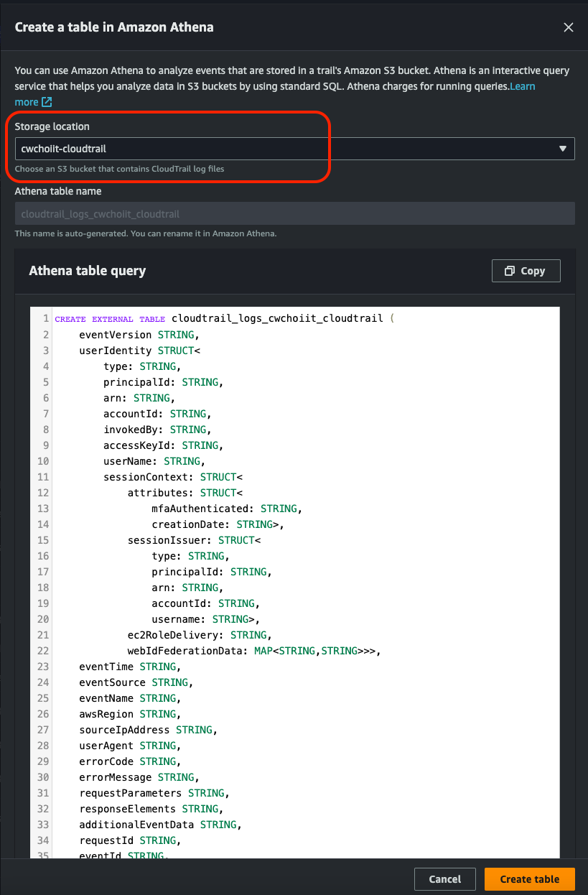Click the 'sourceIpAddress STRING' line

(x=149, y=730)
